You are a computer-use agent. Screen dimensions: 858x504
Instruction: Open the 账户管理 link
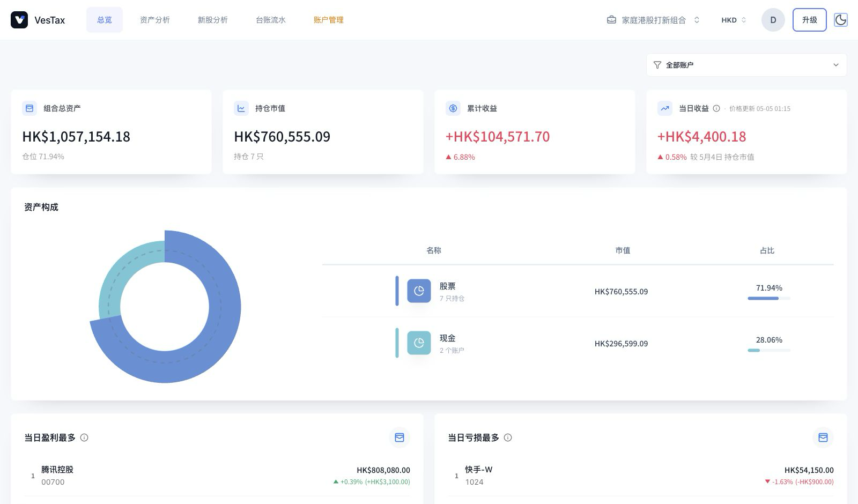coord(329,20)
